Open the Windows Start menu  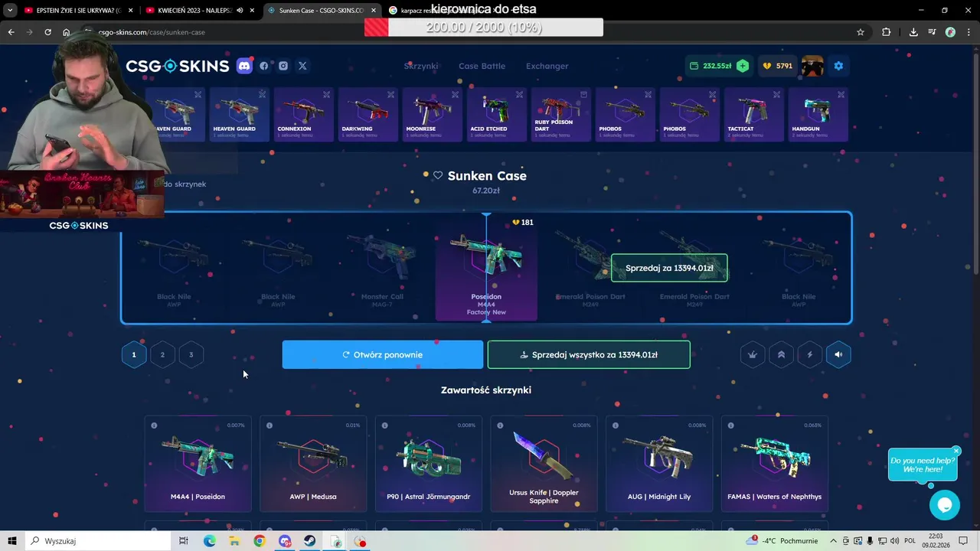pyautogui.click(x=11, y=541)
